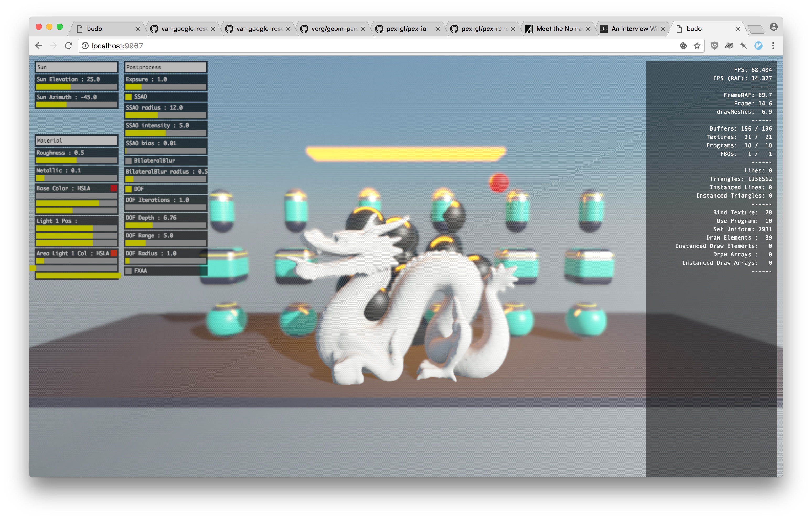Close the vorg/geom-pars tab
Image resolution: width=812 pixels, height=519 pixels.
[363, 29]
